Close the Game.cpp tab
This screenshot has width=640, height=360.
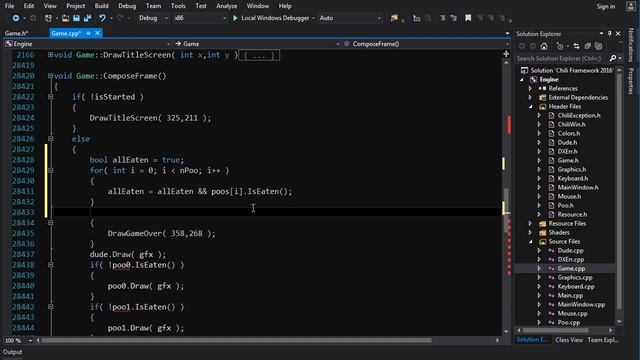pos(97,33)
